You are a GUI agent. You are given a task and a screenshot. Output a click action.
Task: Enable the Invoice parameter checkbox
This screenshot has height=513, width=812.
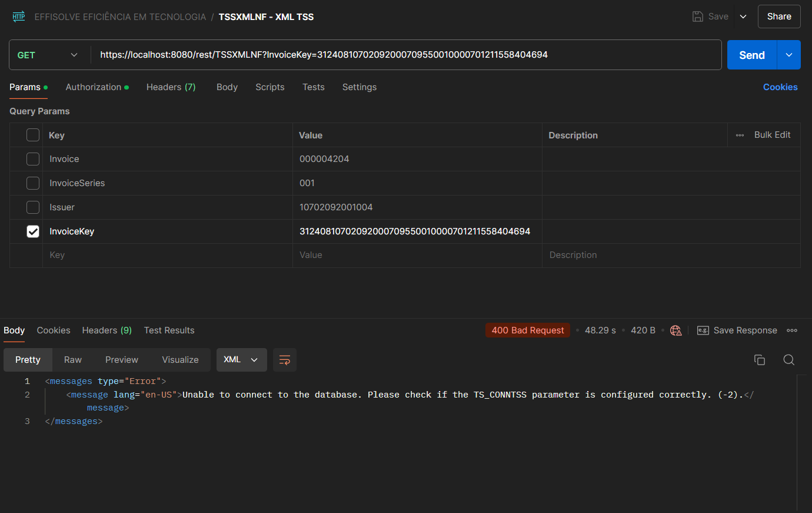33,159
